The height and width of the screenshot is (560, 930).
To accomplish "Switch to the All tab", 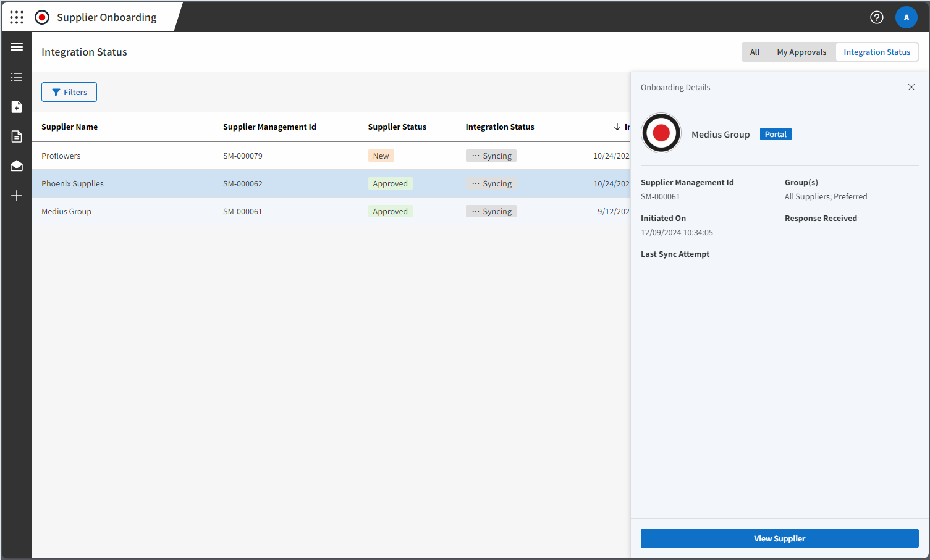I will (755, 52).
